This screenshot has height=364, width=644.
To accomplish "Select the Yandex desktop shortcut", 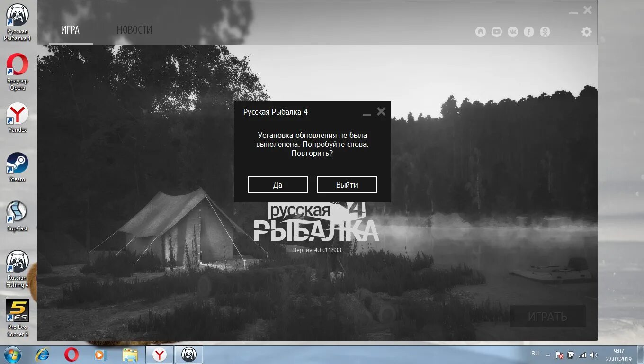I will click(18, 118).
